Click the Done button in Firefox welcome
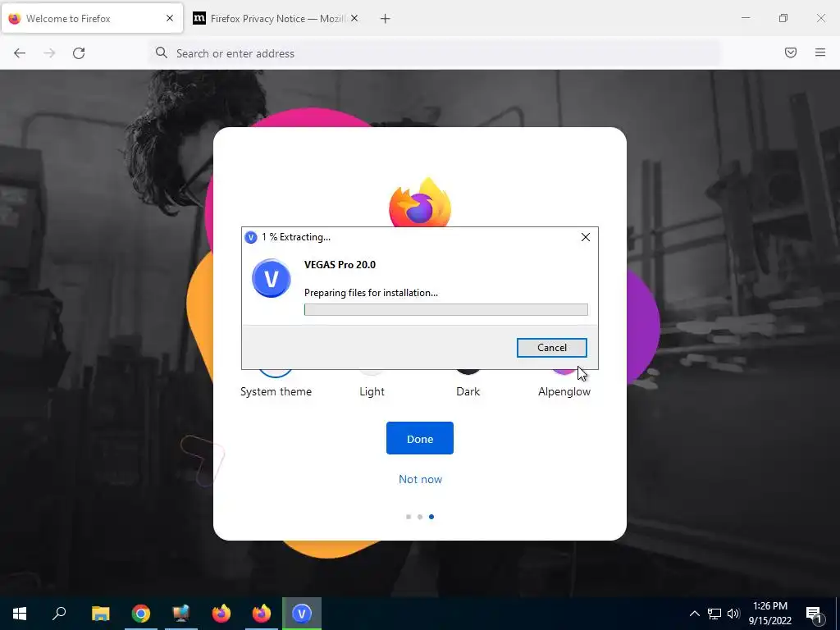840x630 pixels. [x=420, y=438]
